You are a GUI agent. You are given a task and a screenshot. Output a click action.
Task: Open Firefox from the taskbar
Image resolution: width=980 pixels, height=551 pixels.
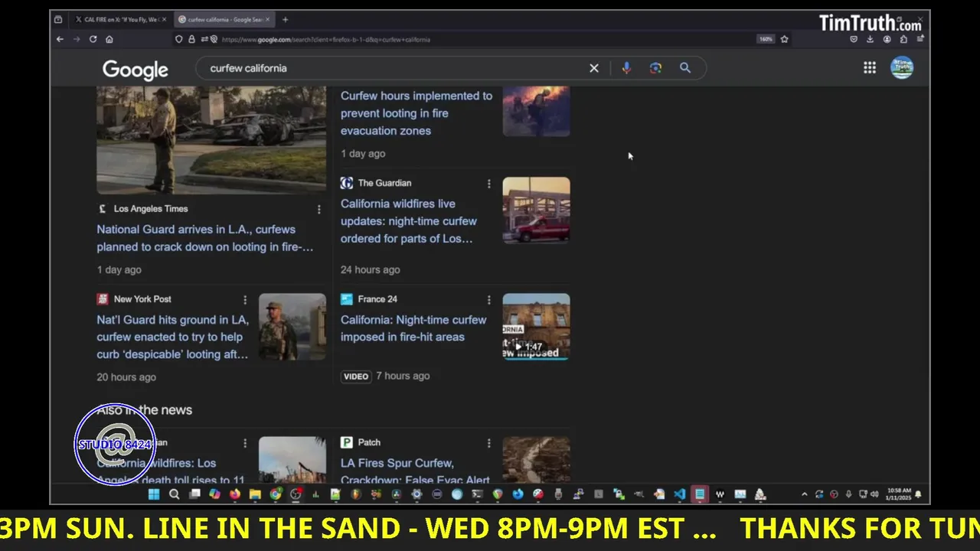click(235, 494)
